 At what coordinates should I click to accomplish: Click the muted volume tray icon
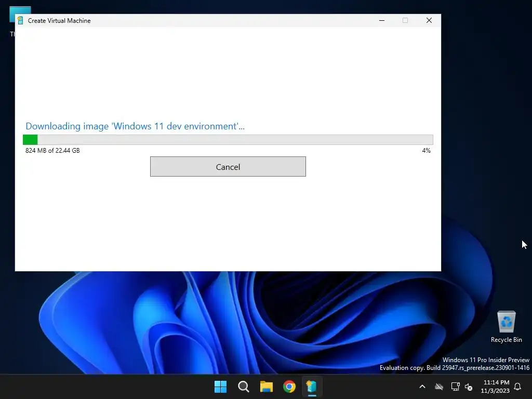coord(469,387)
